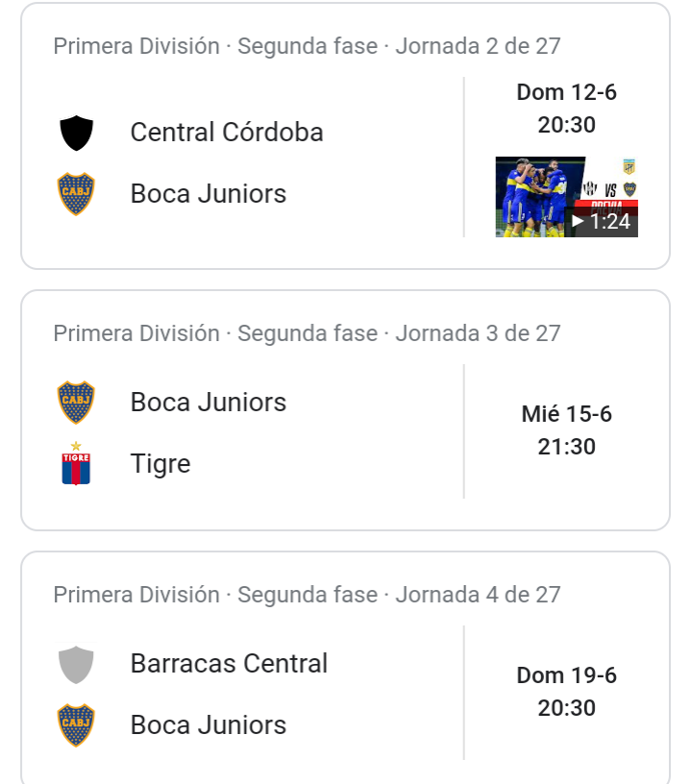Click the Dom 12-6 20:30 match time

[x=566, y=109]
